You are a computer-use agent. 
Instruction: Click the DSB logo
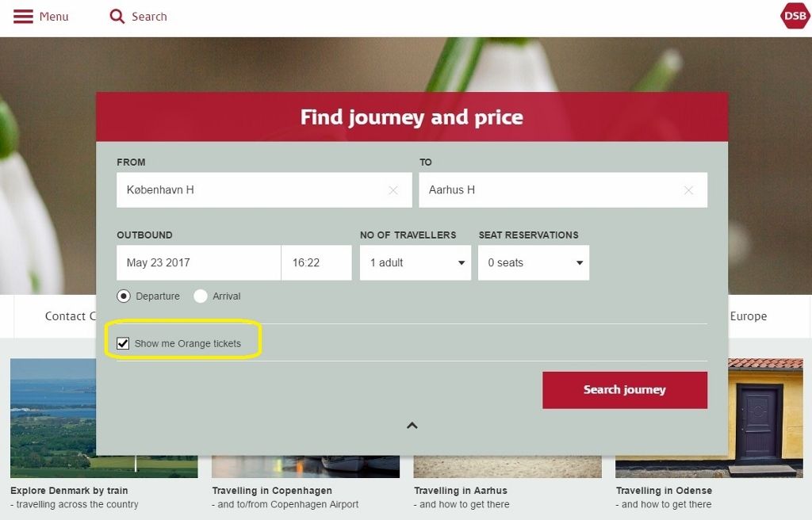click(x=794, y=16)
